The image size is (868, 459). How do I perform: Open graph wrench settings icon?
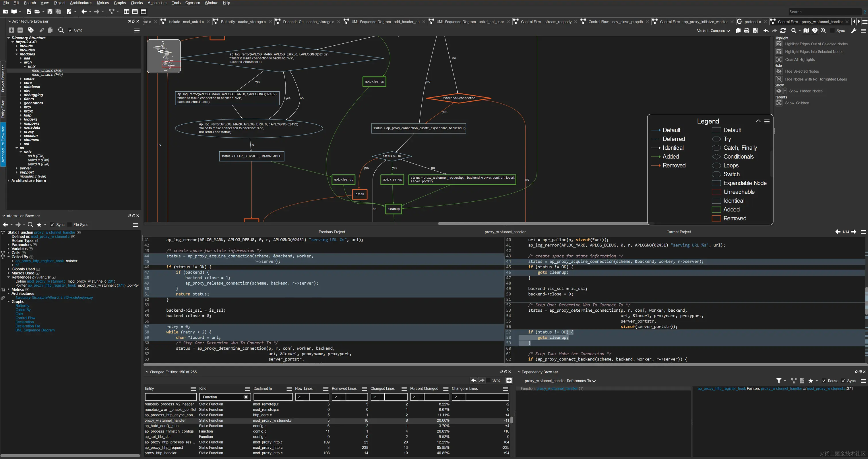pos(854,31)
